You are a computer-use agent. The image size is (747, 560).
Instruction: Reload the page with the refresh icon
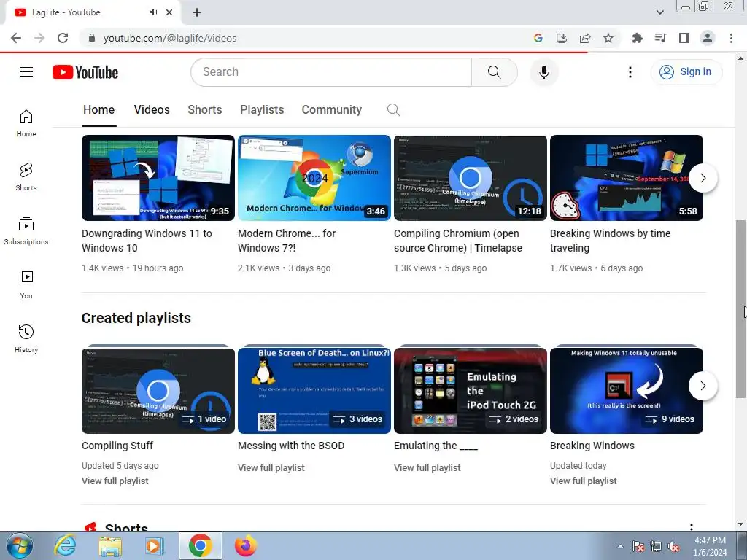(63, 38)
